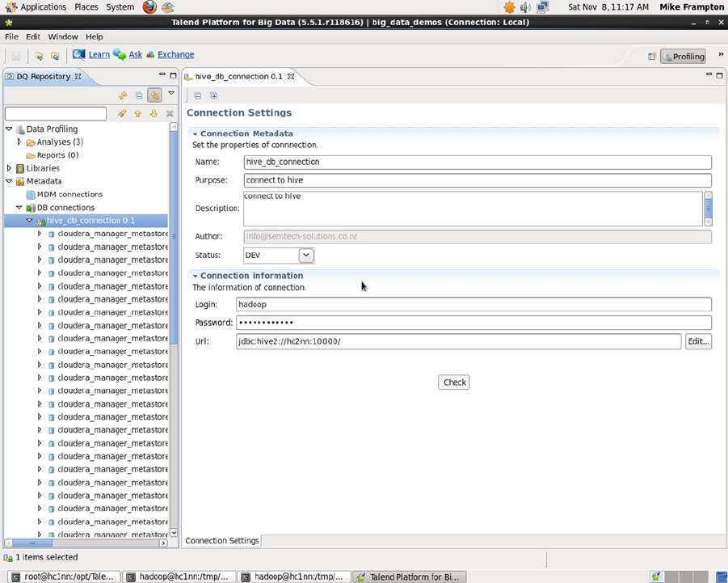This screenshot has height=583, width=728.
Task: Follow the Exchange link
Action: 176,55
